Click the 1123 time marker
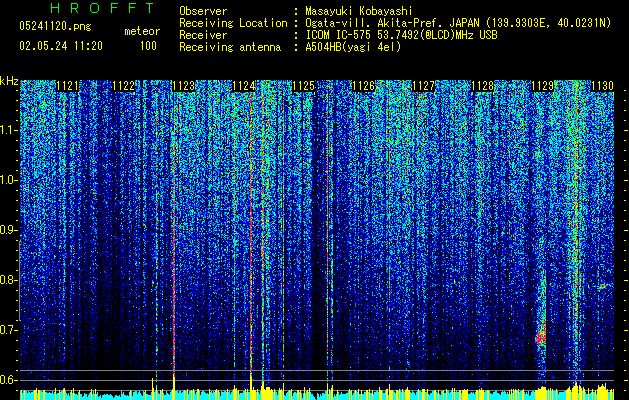The width and height of the screenshot is (629, 400). pos(183,86)
